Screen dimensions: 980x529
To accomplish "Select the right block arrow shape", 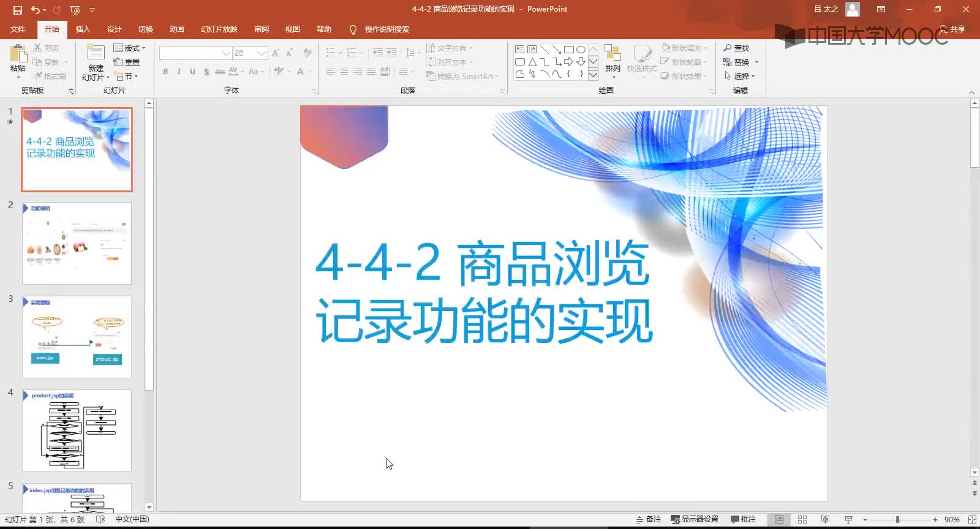I will click(568, 62).
